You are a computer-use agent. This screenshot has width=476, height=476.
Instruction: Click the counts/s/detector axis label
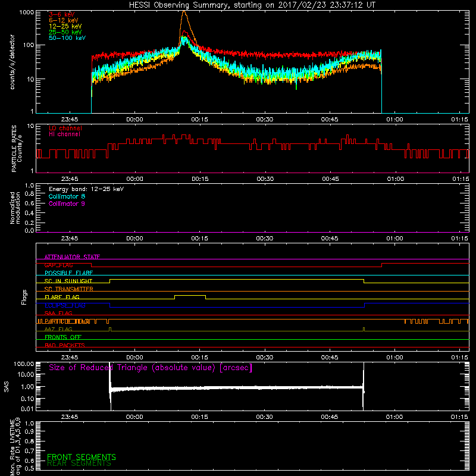pyautogui.click(x=12, y=62)
